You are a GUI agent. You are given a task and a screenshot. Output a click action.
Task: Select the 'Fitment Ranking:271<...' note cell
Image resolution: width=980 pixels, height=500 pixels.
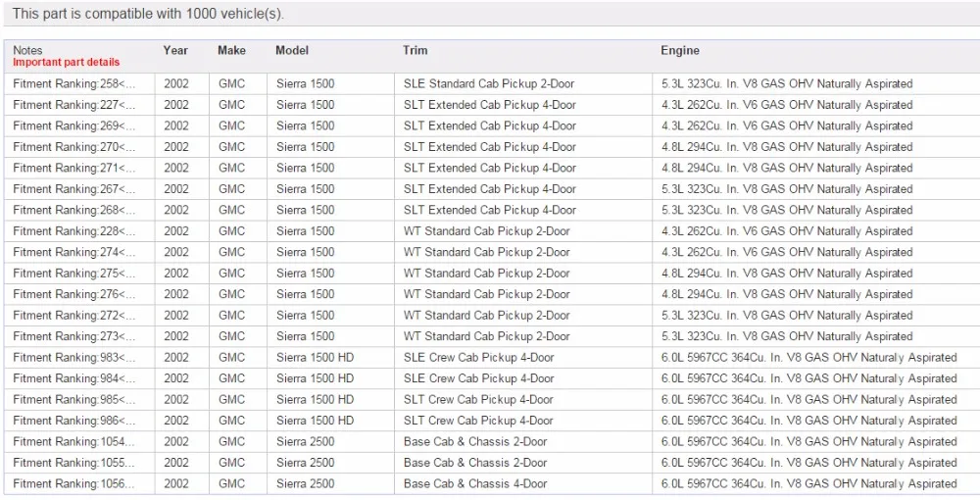coord(79,168)
